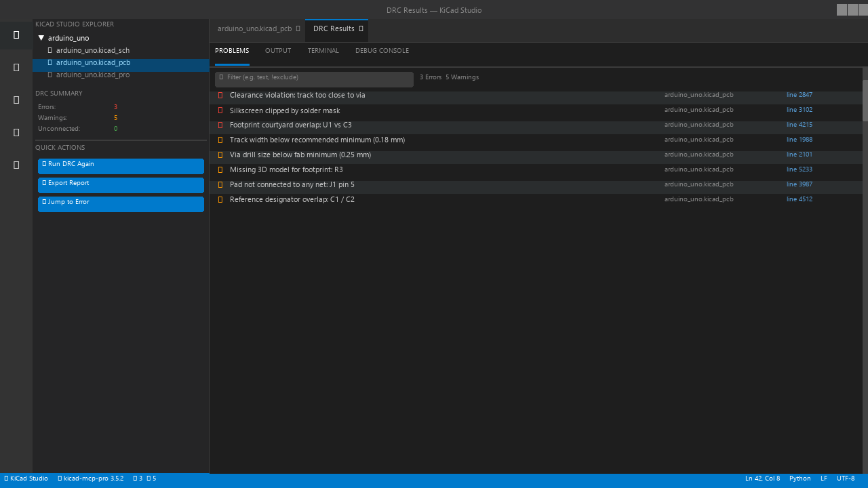
Task: Click warning icon on Missing 3D model row
Action: click(220, 169)
